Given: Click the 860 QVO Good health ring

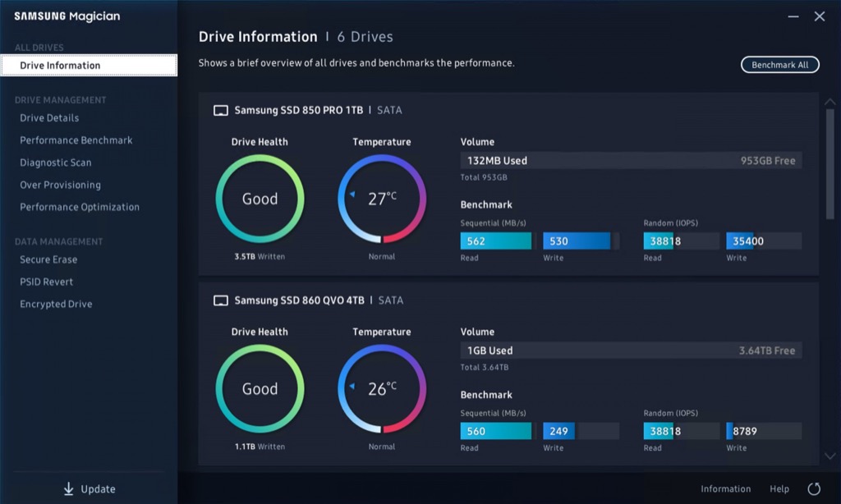Looking at the screenshot, I should pyautogui.click(x=260, y=389).
